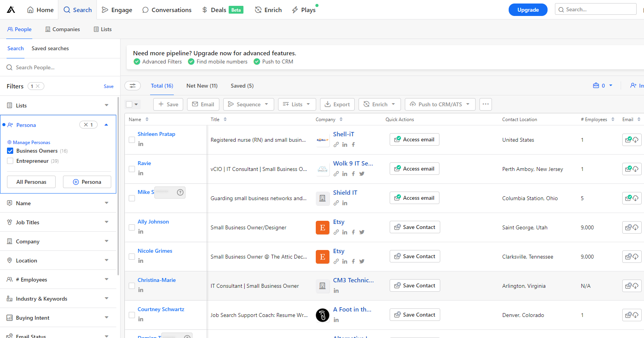Open the filter toggle icon beside Total
Image resolution: width=644 pixels, height=338 pixels.
[x=133, y=86]
